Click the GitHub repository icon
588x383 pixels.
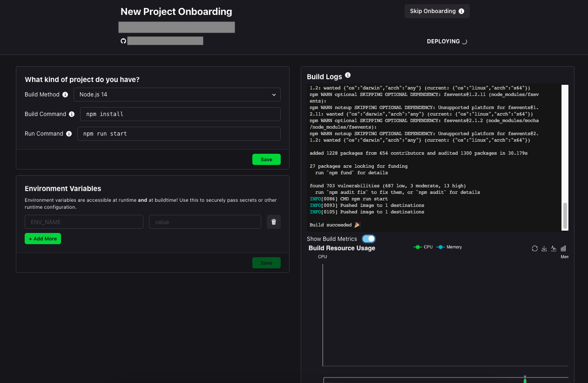pos(123,41)
